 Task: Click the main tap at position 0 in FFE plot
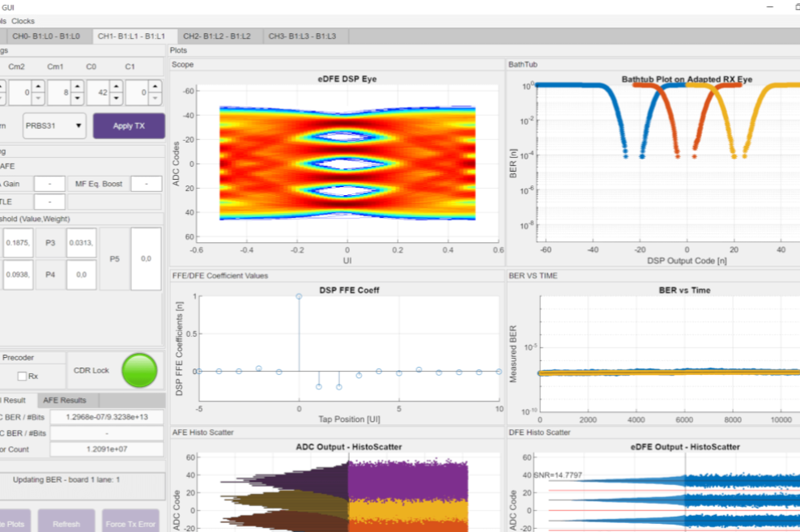pyautogui.click(x=299, y=296)
